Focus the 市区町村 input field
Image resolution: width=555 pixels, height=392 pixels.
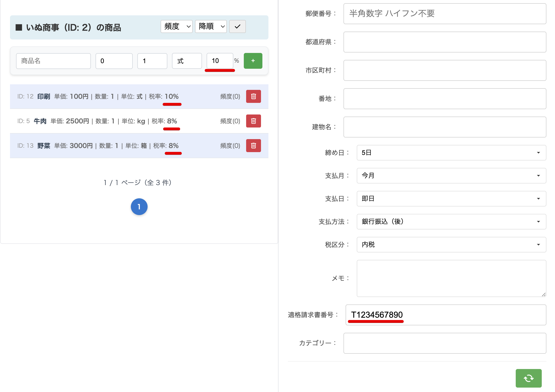tap(445, 70)
